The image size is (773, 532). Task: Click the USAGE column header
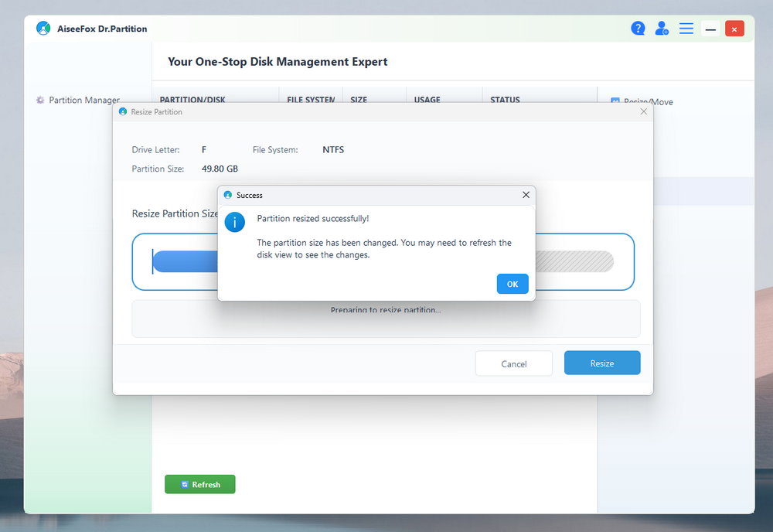(x=427, y=100)
